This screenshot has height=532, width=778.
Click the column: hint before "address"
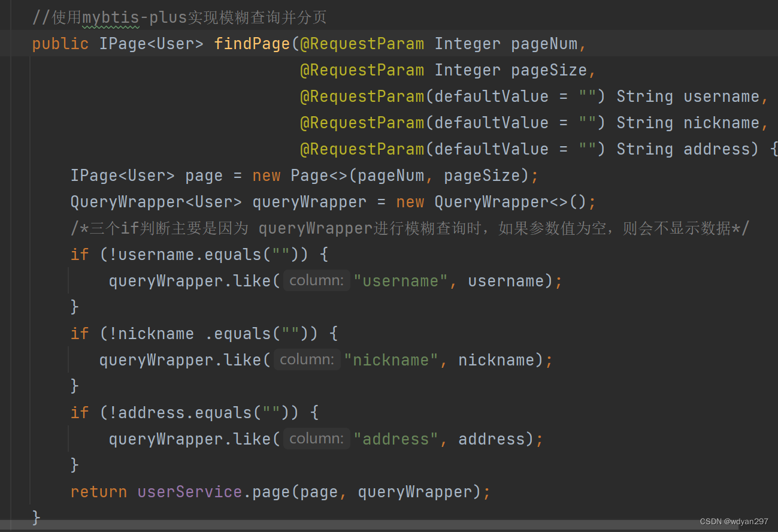(317, 439)
